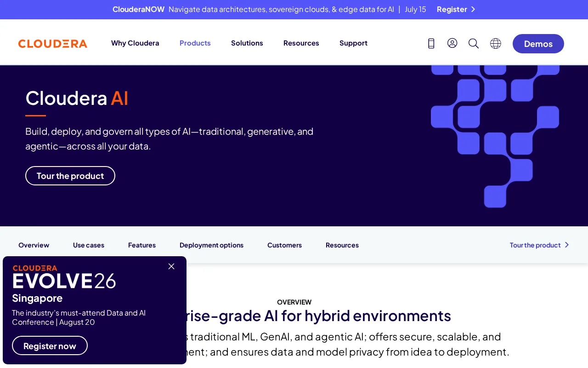The height and width of the screenshot is (368, 588).
Task: Click the Register now popup button
Action: coord(50,345)
